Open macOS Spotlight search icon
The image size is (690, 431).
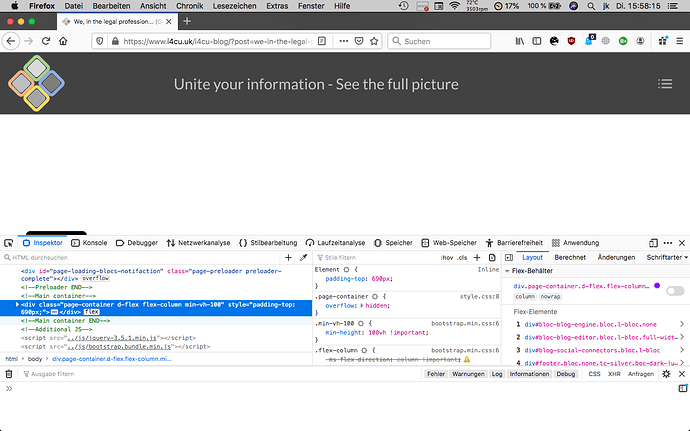(591, 6)
